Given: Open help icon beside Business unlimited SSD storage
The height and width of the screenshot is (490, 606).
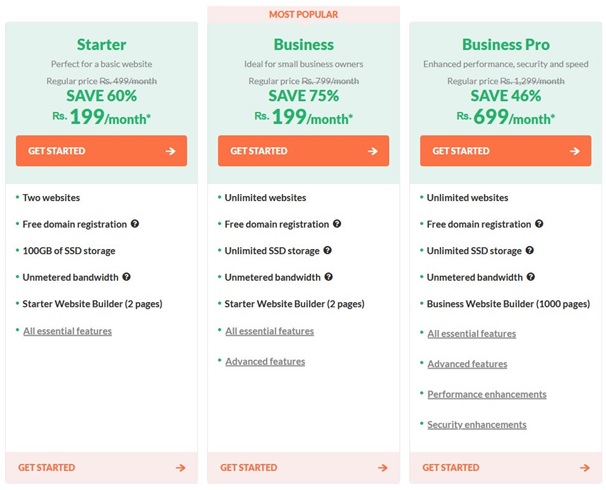Looking at the screenshot, I should pyautogui.click(x=327, y=250).
